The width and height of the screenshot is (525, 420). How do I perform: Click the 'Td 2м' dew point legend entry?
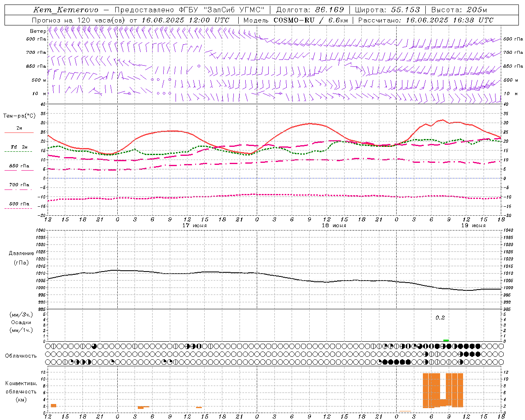coord(19,147)
